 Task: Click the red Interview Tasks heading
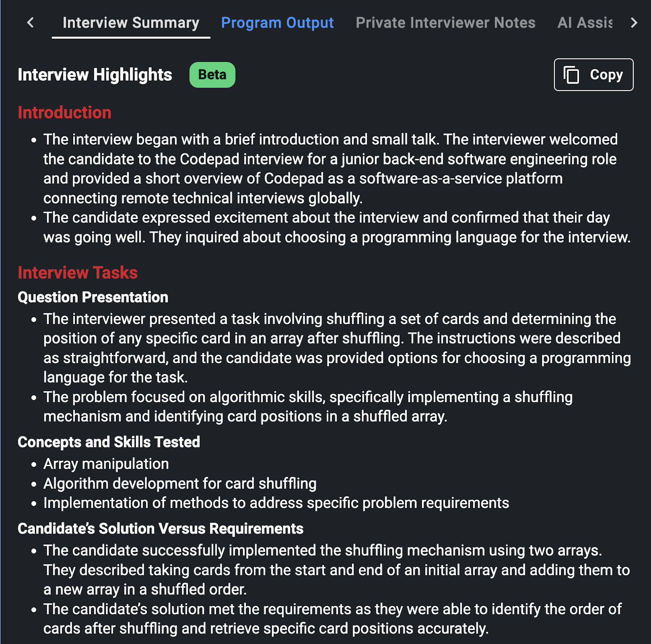point(77,273)
